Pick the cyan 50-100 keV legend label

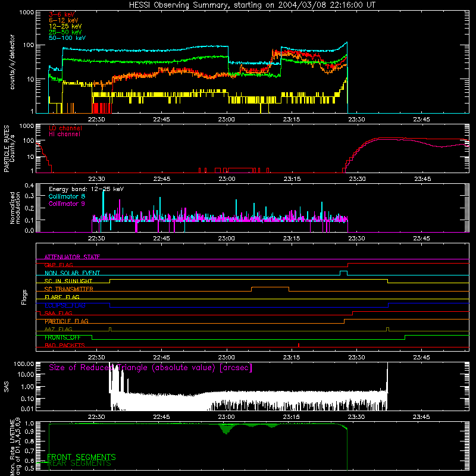(x=67, y=38)
